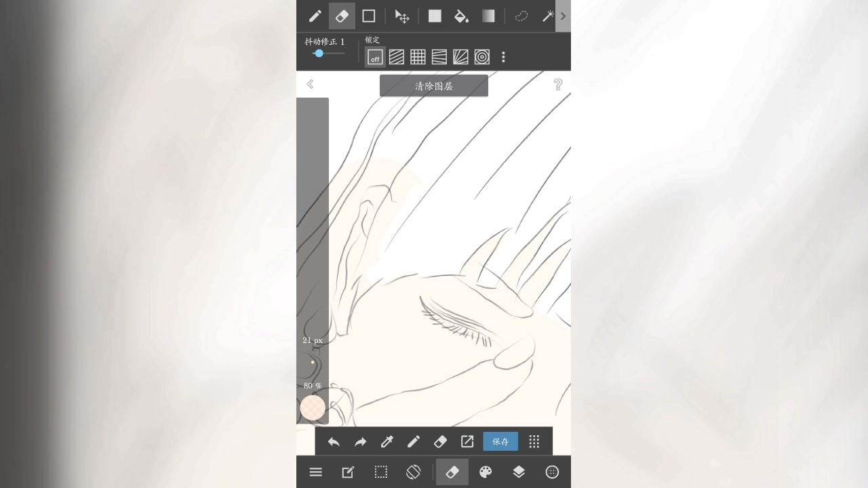Open the layers panel

coord(519,472)
